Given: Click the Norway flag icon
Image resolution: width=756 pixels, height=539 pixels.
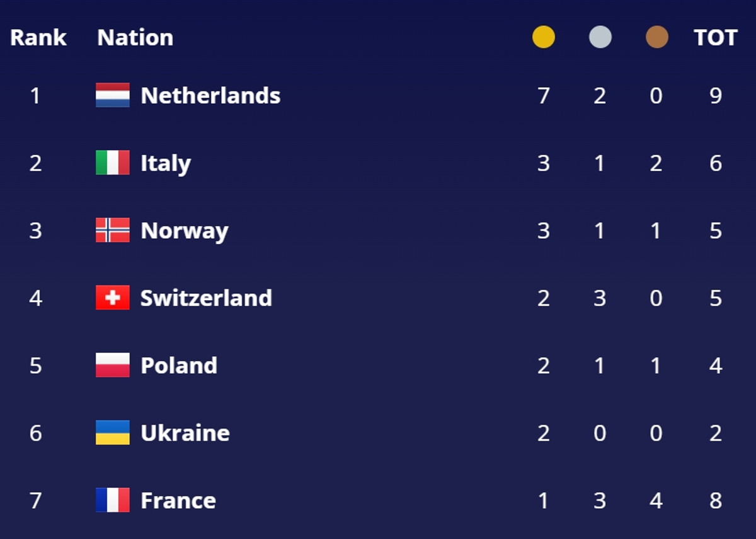Looking at the screenshot, I should (x=113, y=230).
